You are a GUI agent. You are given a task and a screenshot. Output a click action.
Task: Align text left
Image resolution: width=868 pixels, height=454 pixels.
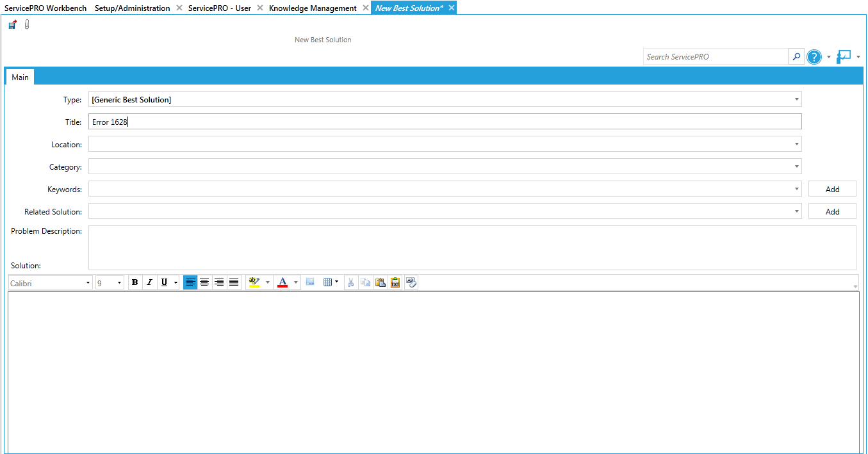190,282
